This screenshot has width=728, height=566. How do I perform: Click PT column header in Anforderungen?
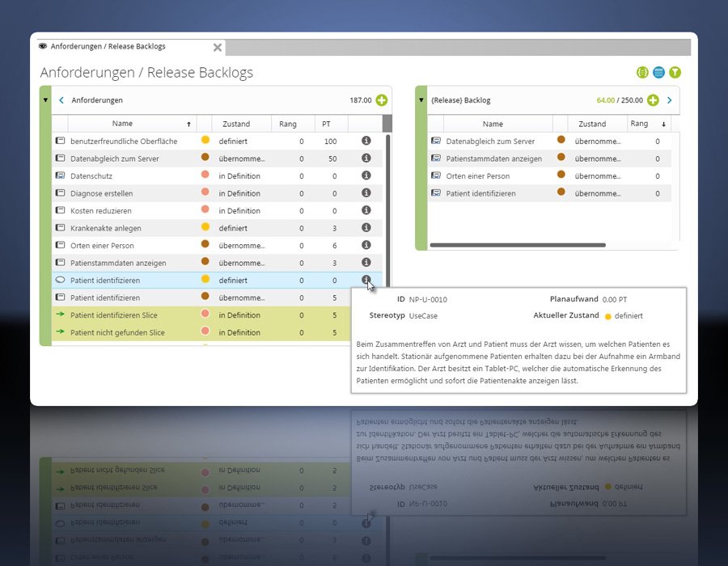click(326, 124)
